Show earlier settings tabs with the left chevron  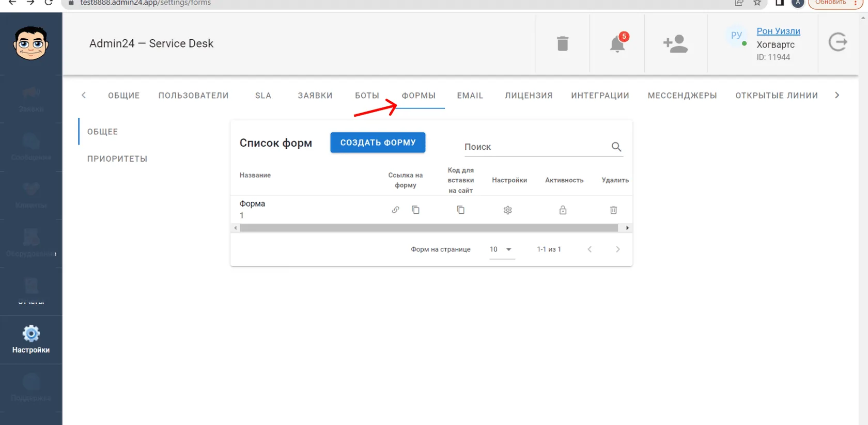pos(84,95)
